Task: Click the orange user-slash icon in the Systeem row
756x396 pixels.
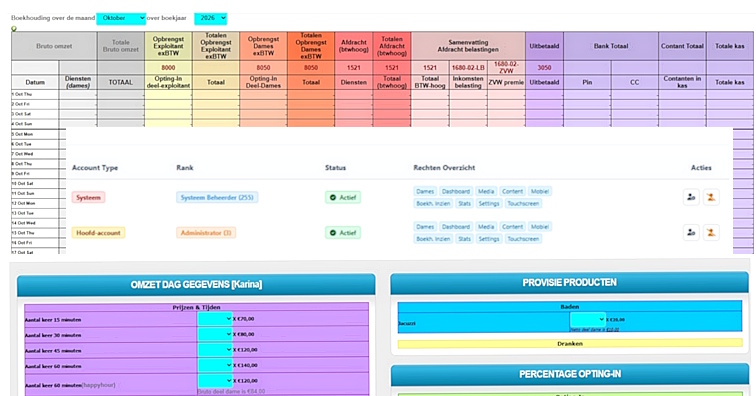Action: click(x=711, y=197)
